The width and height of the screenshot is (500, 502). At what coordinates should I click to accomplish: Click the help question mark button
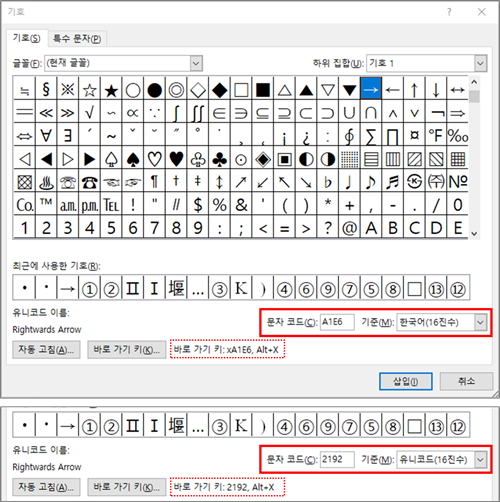[449, 12]
